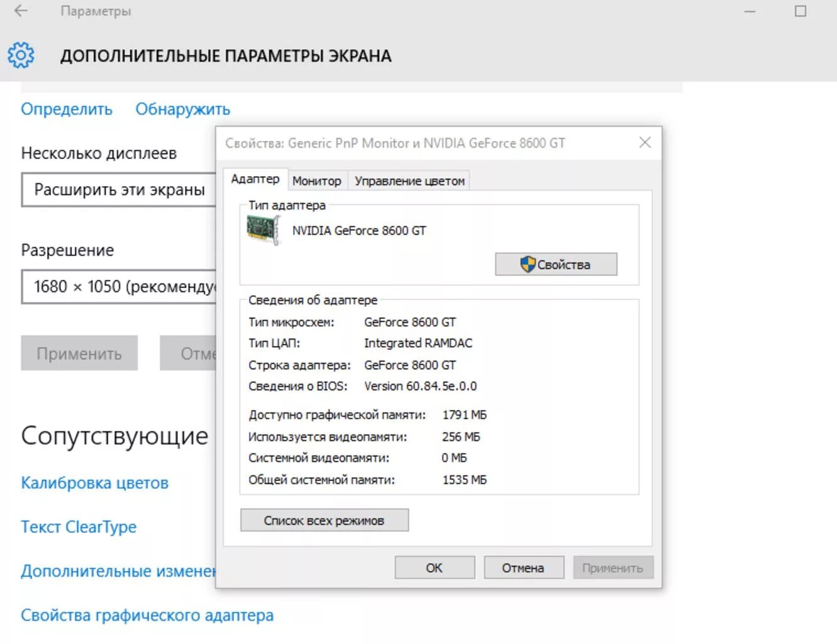Open the 1680 × 1050 resolution dropdown
This screenshot has height=644, width=837.
point(119,287)
